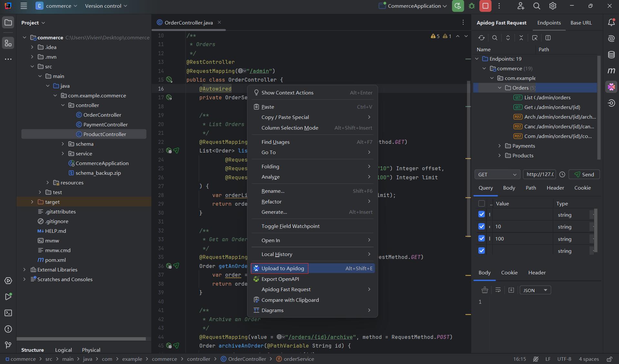The width and height of the screenshot is (619, 364).
Task: Uncheck the query parameter with value 10
Action: click(482, 227)
